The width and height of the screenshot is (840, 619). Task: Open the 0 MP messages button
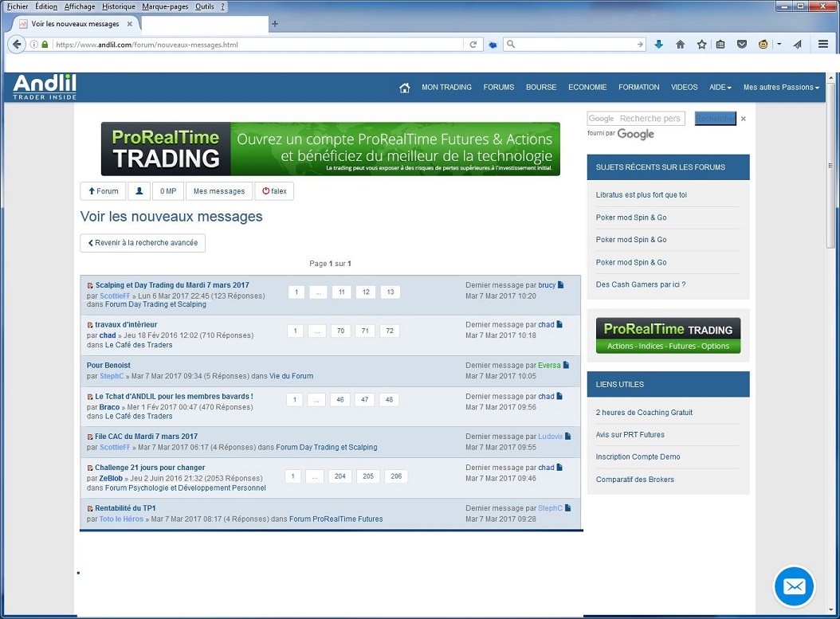click(x=167, y=191)
